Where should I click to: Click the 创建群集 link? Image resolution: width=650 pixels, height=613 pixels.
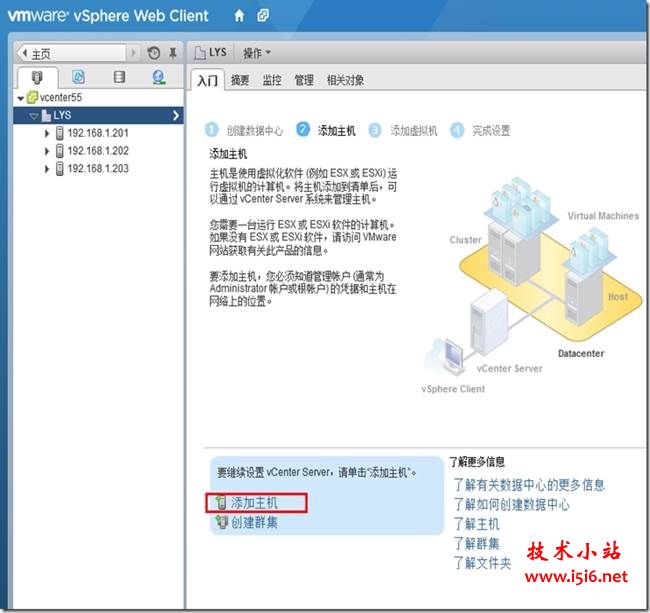click(x=254, y=522)
